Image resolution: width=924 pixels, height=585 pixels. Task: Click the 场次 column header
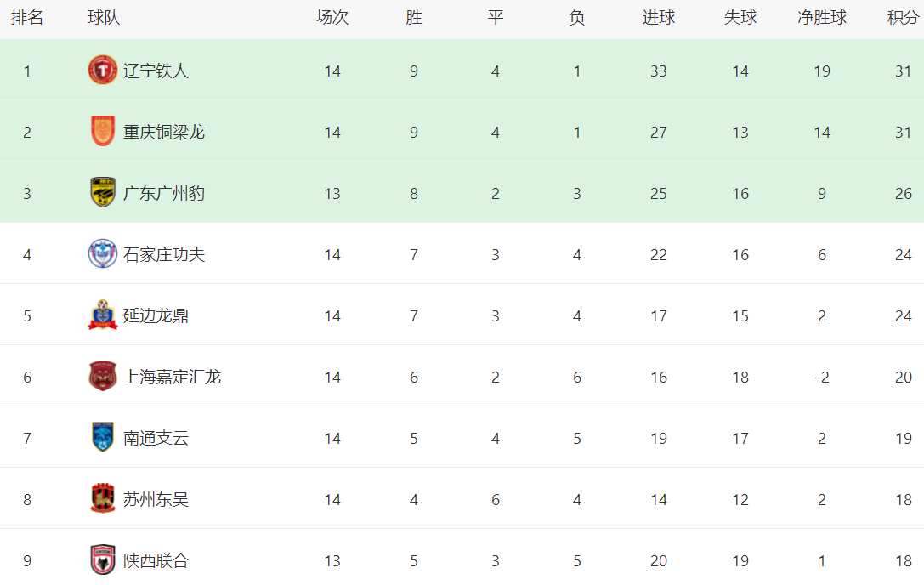tap(332, 18)
